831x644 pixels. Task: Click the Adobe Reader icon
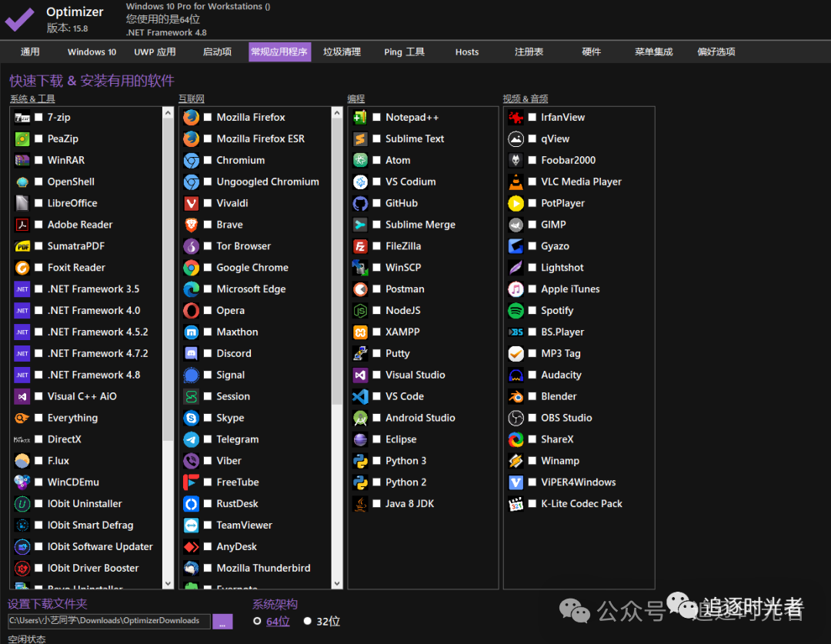point(22,225)
